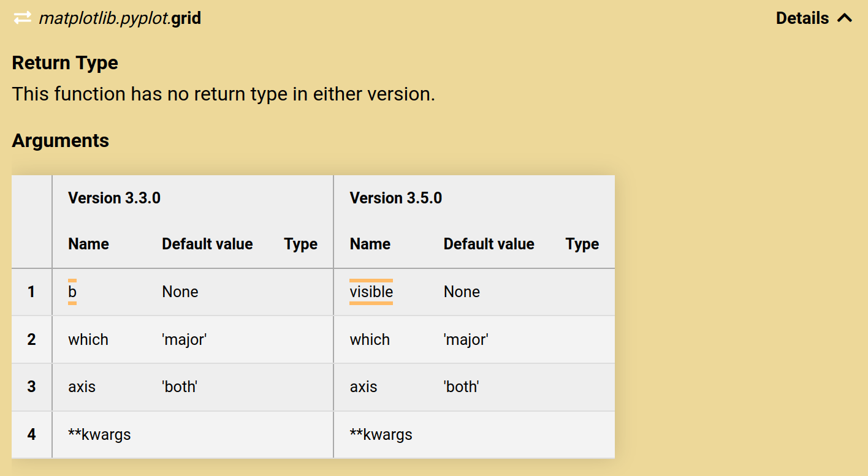Click the None default value for visible
Image resolution: width=868 pixels, height=476 pixels.
(x=462, y=292)
